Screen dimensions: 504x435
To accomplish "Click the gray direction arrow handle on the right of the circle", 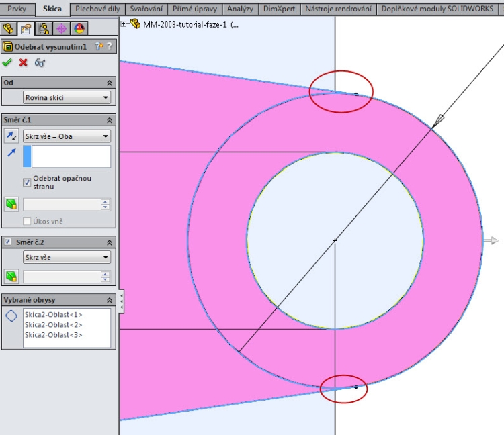I will click(491, 240).
